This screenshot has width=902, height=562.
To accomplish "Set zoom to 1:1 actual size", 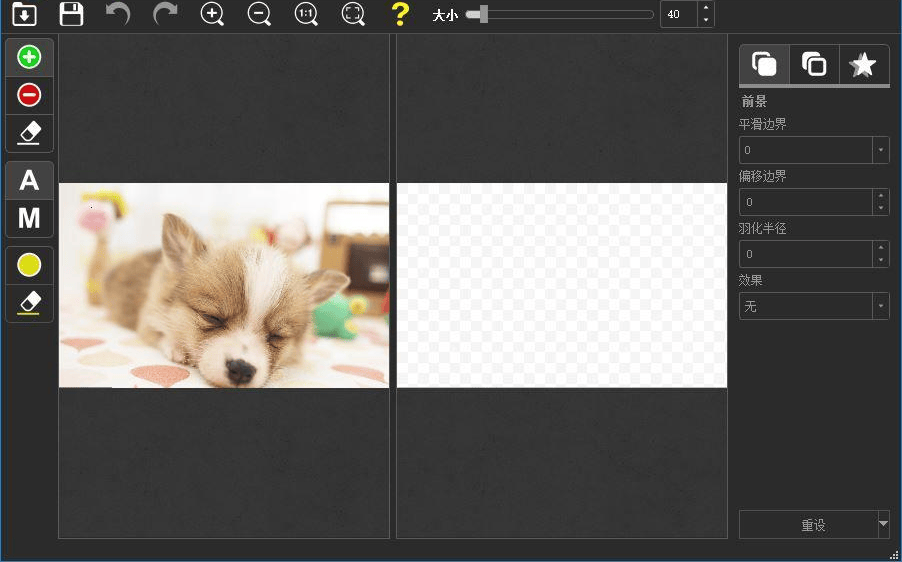I will tap(306, 14).
